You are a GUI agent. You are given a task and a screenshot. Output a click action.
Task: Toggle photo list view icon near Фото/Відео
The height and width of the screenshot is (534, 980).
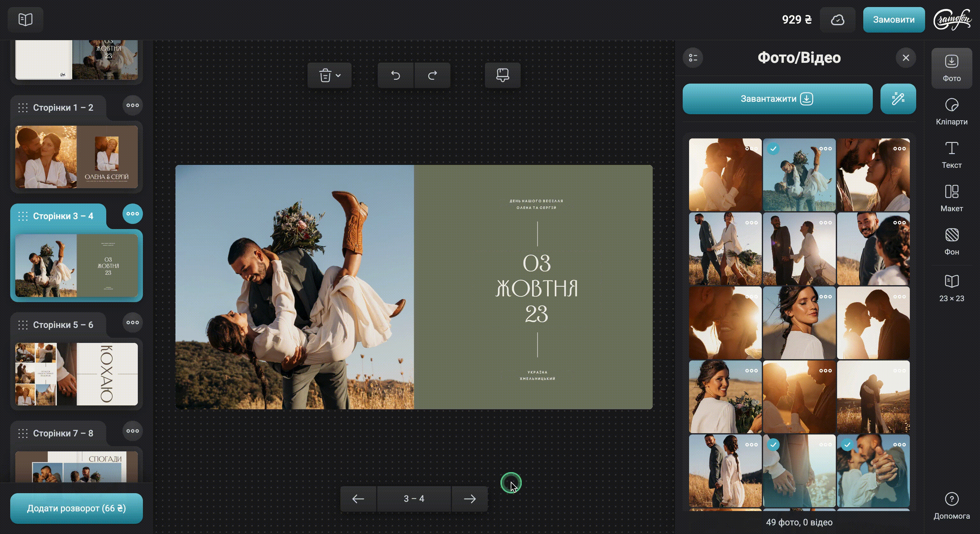pos(693,58)
